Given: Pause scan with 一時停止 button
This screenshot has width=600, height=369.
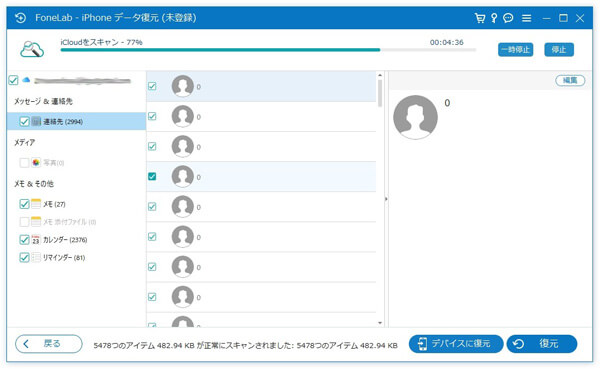Looking at the screenshot, I should [515, 50].
